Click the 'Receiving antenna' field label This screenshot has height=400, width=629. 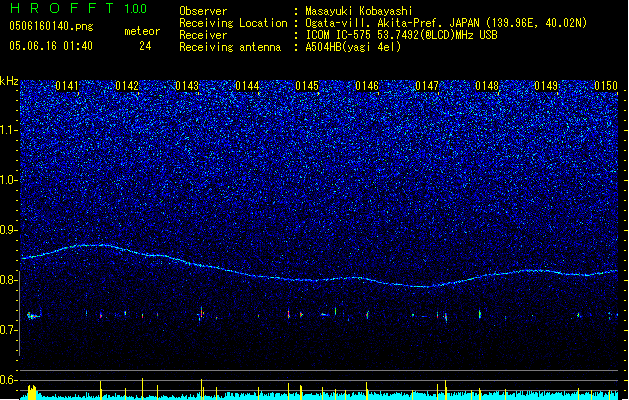click(x=230, y=47)
